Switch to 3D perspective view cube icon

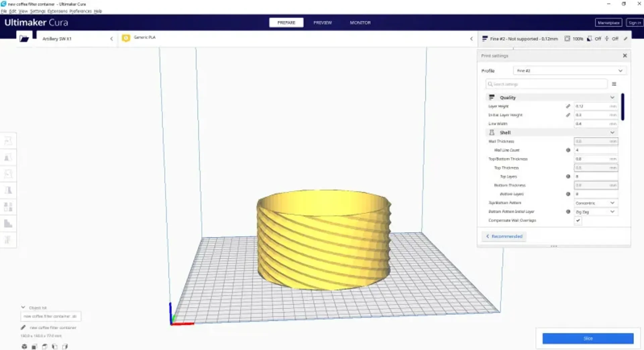coord(24,346)
